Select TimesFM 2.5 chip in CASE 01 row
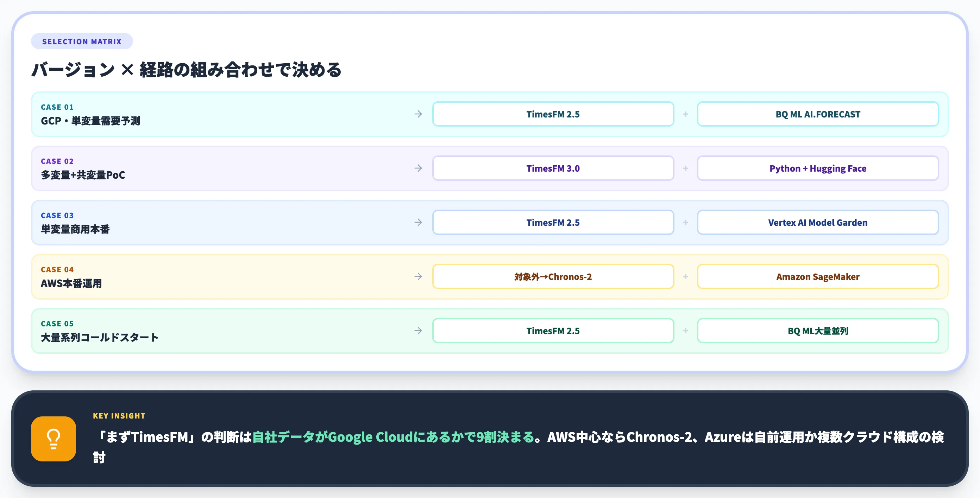Screen dimensions: 980x498 pos(553,114)
